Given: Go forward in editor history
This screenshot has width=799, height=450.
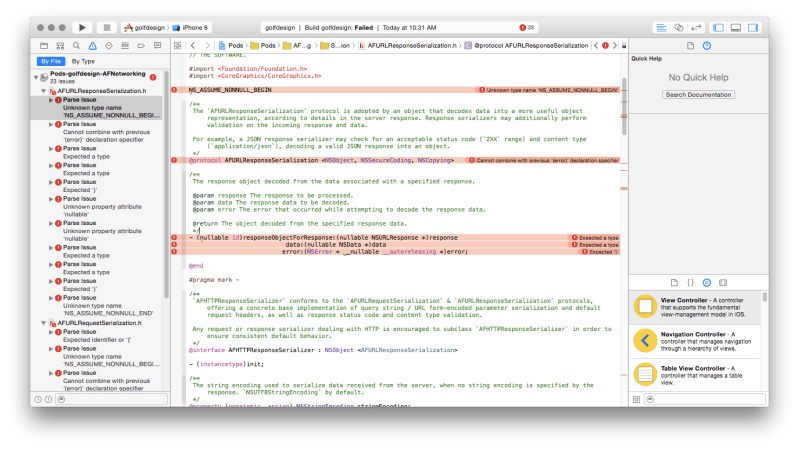Looking at the screenshot, I should (x=207, y=45).
